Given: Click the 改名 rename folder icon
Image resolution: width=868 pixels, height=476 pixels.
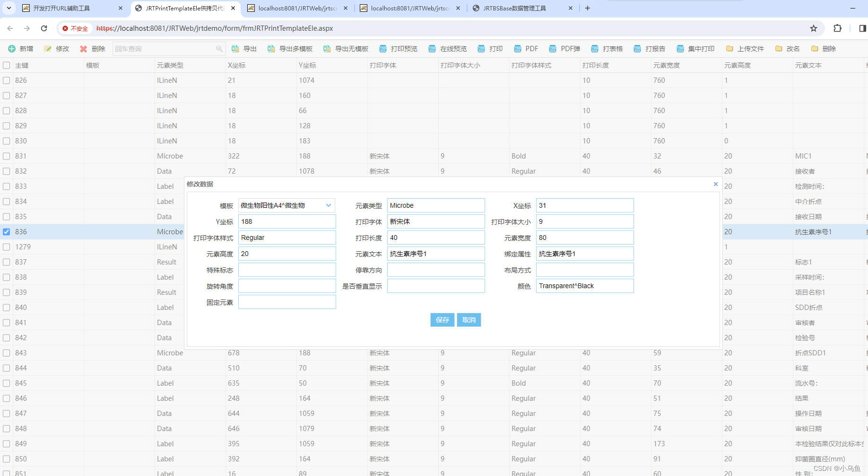Looking at the screenshot, I should [779, 49].
